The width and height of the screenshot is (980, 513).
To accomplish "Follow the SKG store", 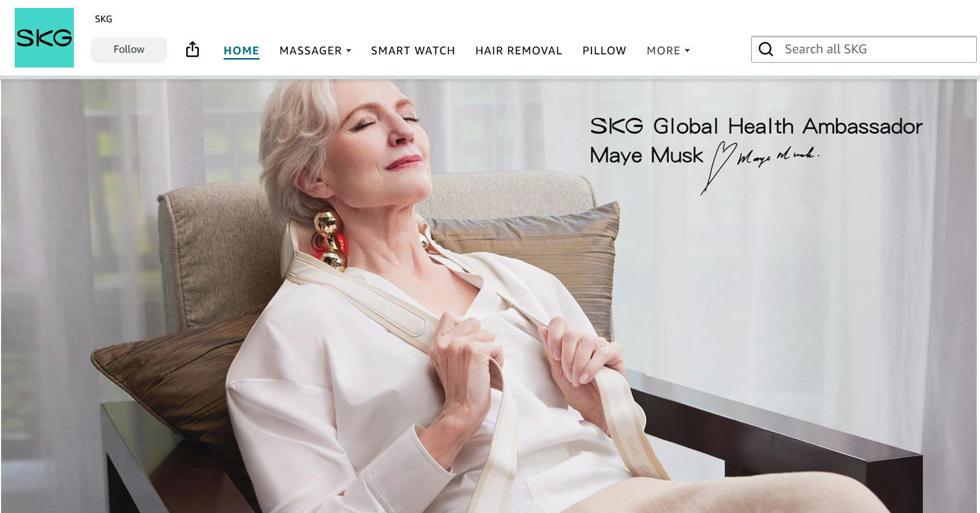I will pos(129,49).
